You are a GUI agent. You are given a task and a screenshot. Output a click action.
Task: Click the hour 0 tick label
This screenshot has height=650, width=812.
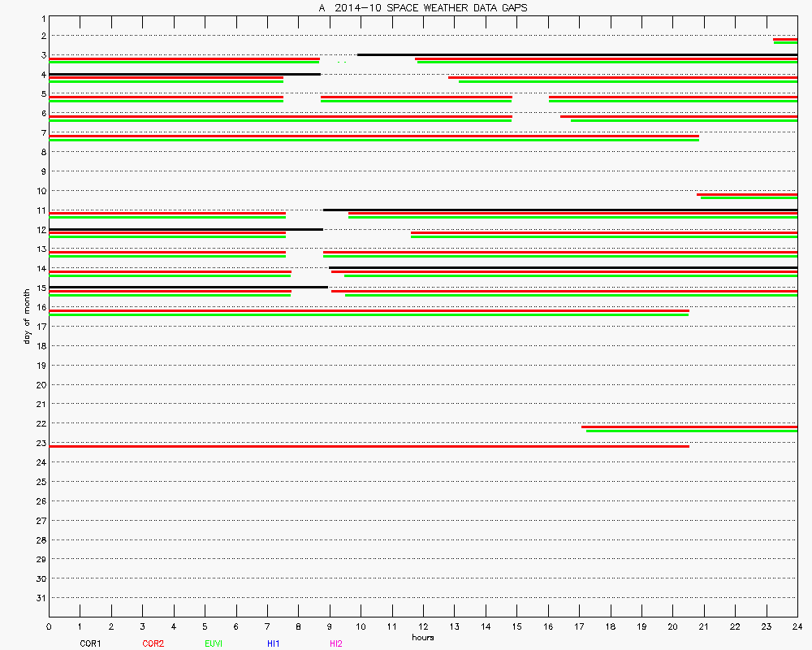coord(50,626)
